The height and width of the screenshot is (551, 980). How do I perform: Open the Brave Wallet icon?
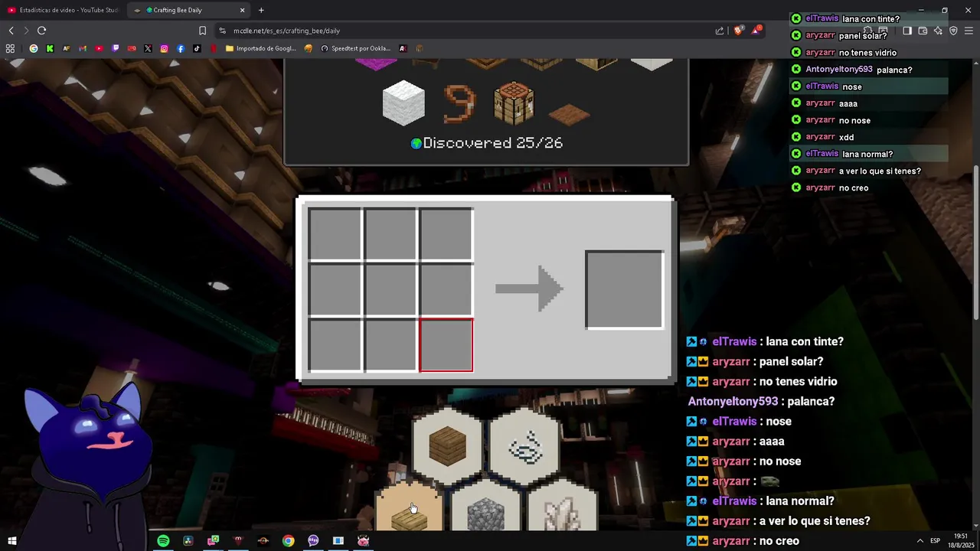[923, 31]
